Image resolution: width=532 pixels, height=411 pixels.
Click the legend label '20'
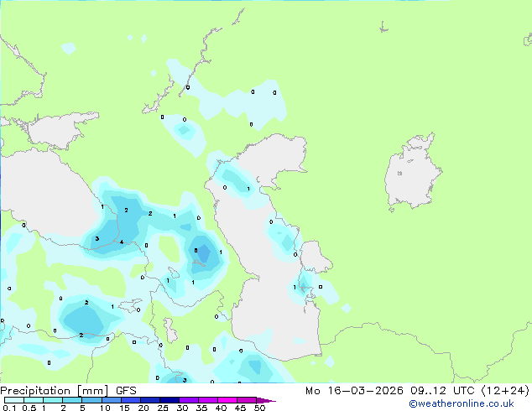point(143,408)
